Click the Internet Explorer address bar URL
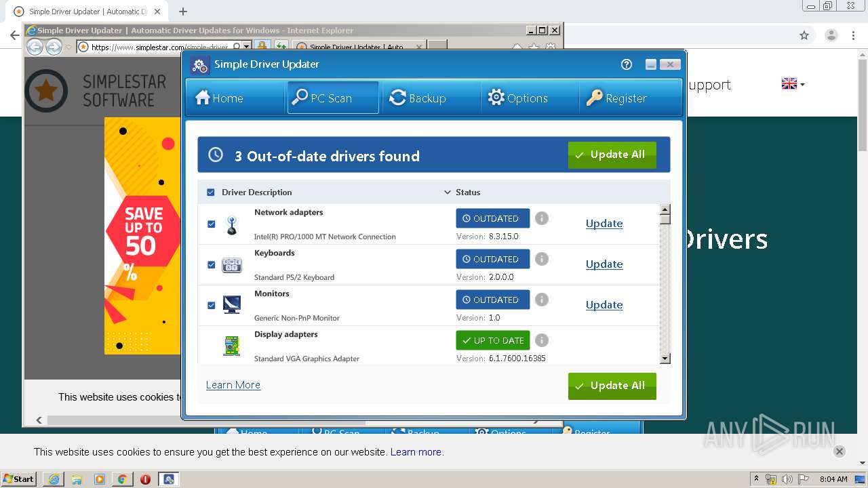 [x=159, y=47]
